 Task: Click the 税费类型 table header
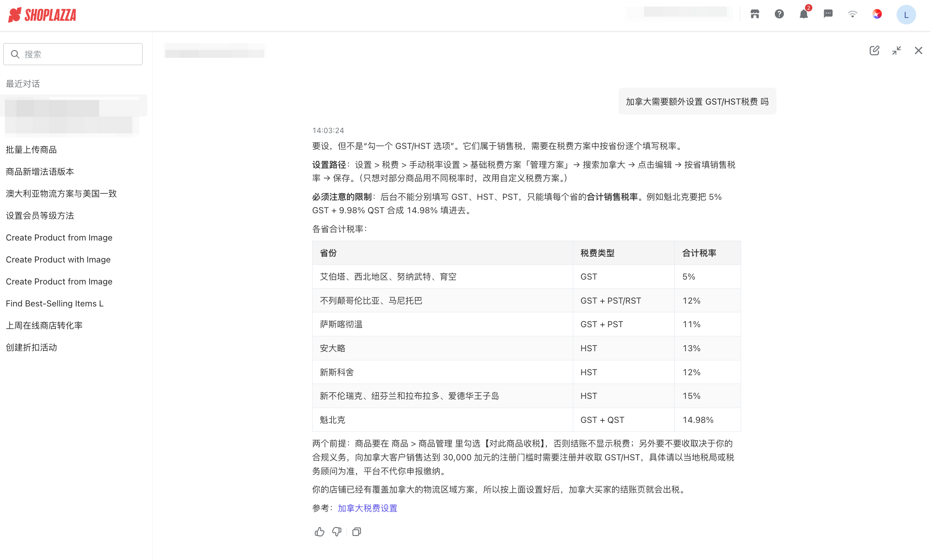tap(624, 253)
